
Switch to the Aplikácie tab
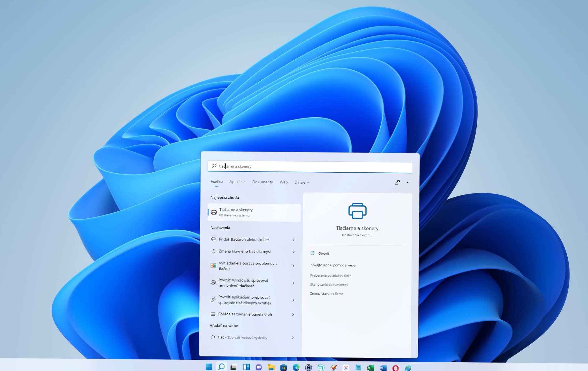tap(238, 182)
